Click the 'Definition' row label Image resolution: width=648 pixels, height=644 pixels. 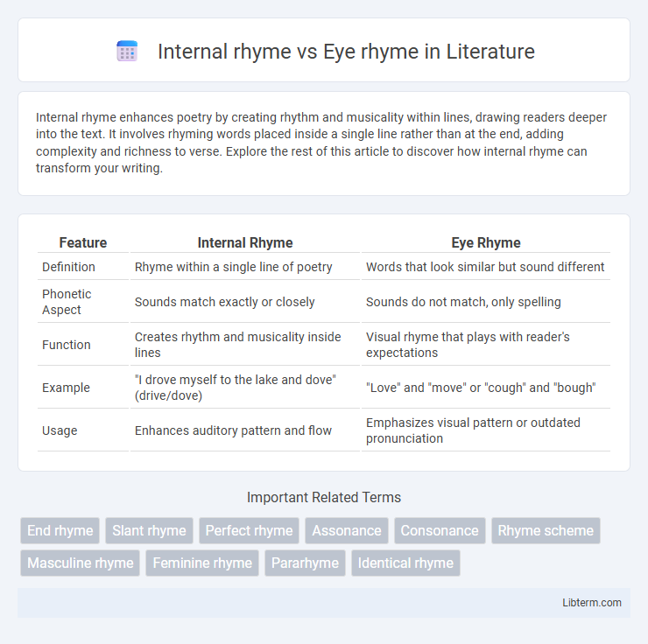68,267
